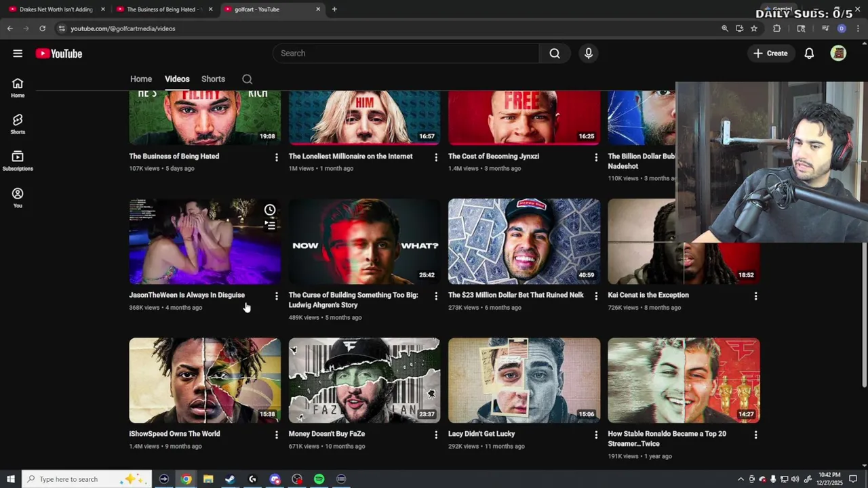Open options for Lacy Didn't Get Lucky
Image resolution: width=868 pixels, height=488 pixels.
(596, 435)
